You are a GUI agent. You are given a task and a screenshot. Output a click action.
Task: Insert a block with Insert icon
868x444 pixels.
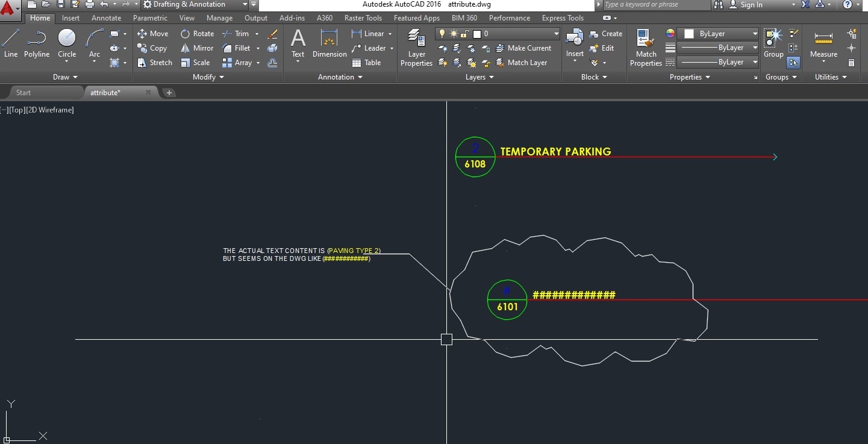point(574,42)
